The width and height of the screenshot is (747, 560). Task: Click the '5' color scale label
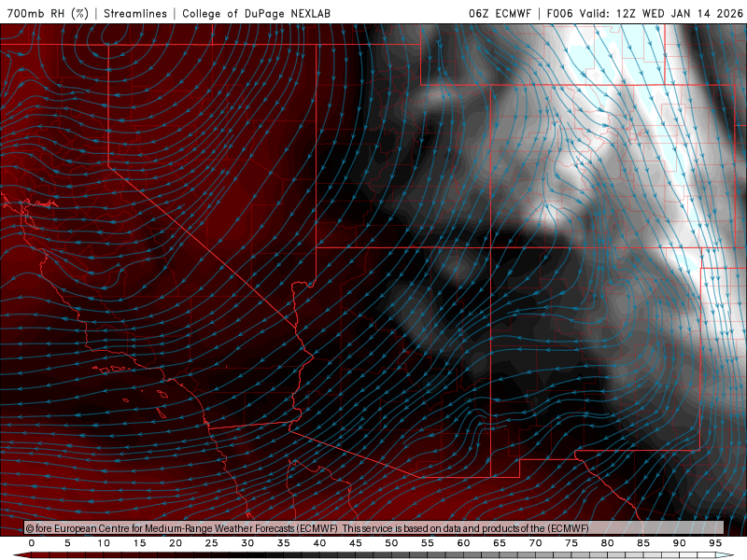tap(67, 543)
